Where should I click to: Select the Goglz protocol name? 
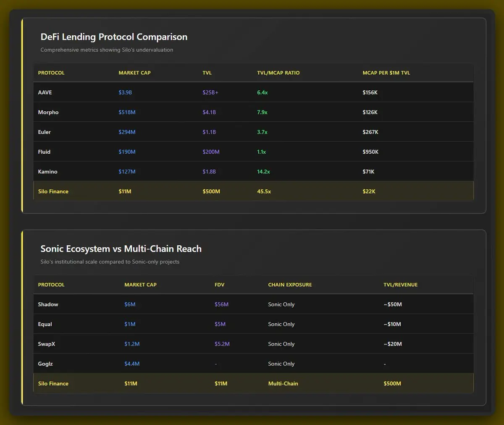pos(45,364)
